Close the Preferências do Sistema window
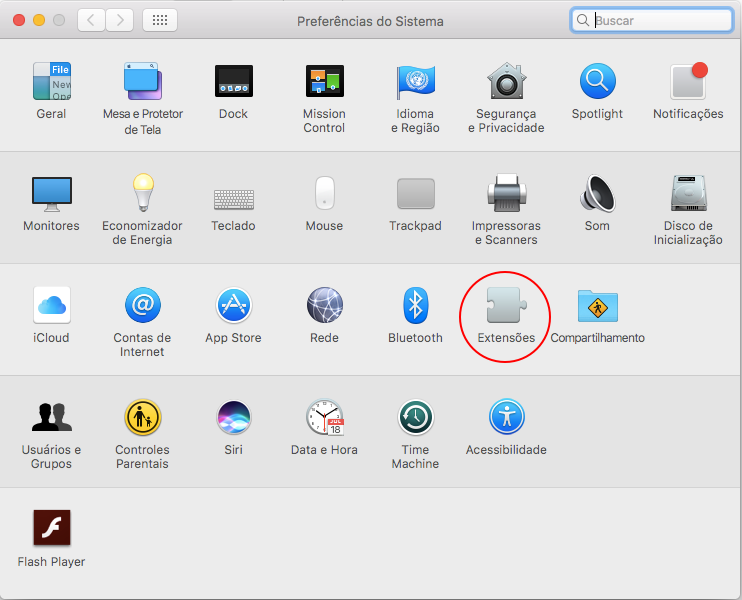Screen dimensions: 742x600 point(19,20)
